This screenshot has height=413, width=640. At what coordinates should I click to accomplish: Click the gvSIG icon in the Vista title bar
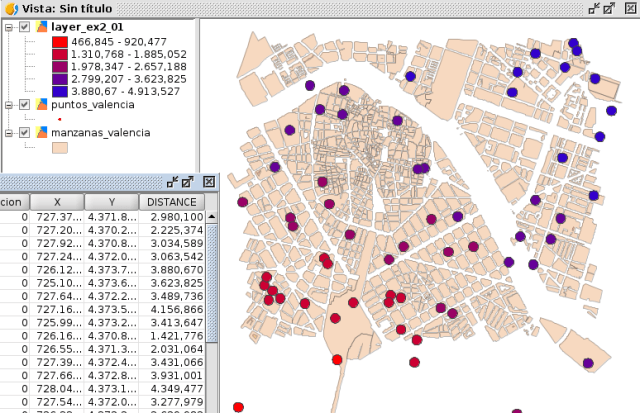click(9, 8)
